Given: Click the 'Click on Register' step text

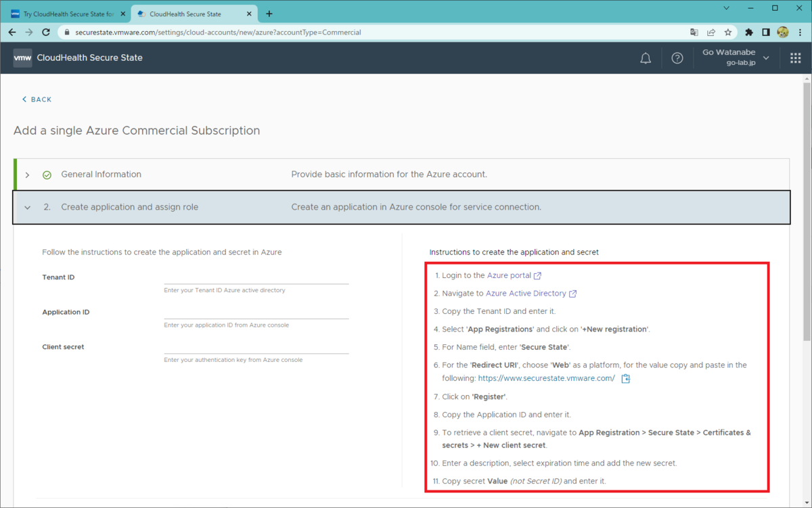Looking at the screenshot, I should click(x=475, y=396).
